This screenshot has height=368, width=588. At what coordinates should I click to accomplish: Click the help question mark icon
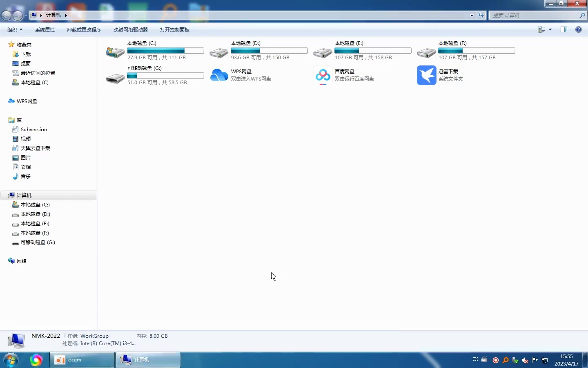(578, 29)
